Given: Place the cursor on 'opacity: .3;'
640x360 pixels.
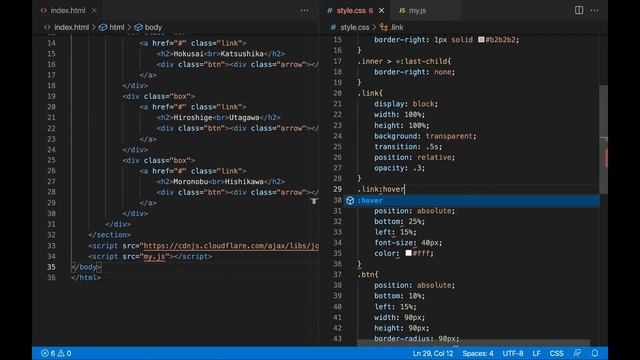Looking at the screenshot, I should point(399,168).
